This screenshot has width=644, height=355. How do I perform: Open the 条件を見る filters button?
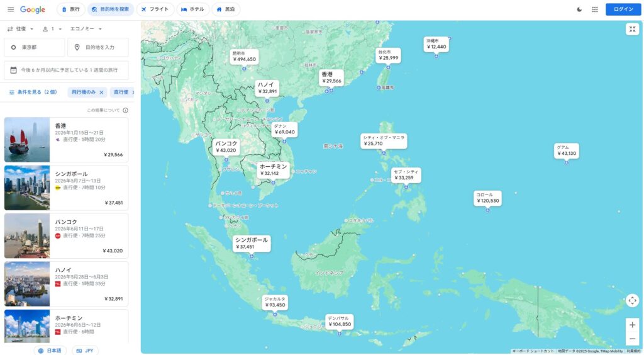tap(33, 92)
